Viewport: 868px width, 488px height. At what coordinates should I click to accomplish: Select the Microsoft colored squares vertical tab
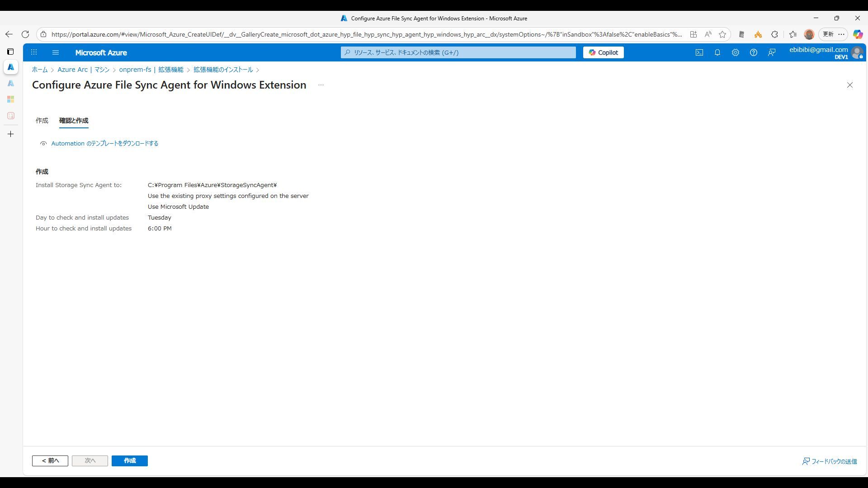pos(11,99)
